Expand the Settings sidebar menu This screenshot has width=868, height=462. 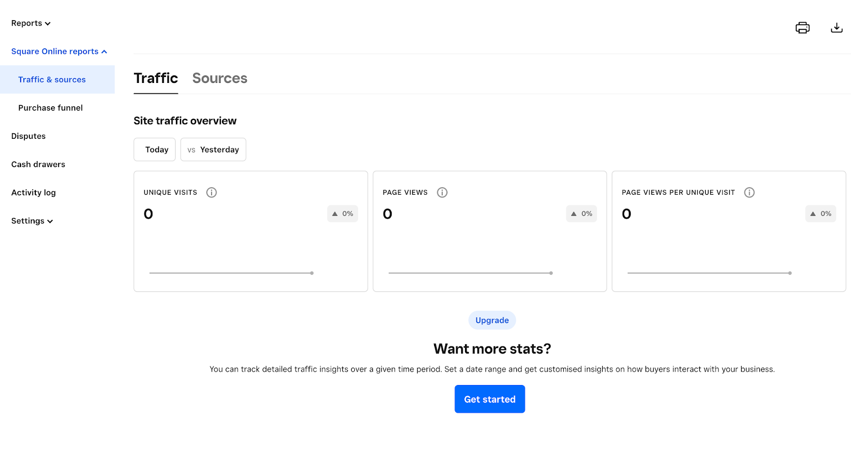click(32, 221)
